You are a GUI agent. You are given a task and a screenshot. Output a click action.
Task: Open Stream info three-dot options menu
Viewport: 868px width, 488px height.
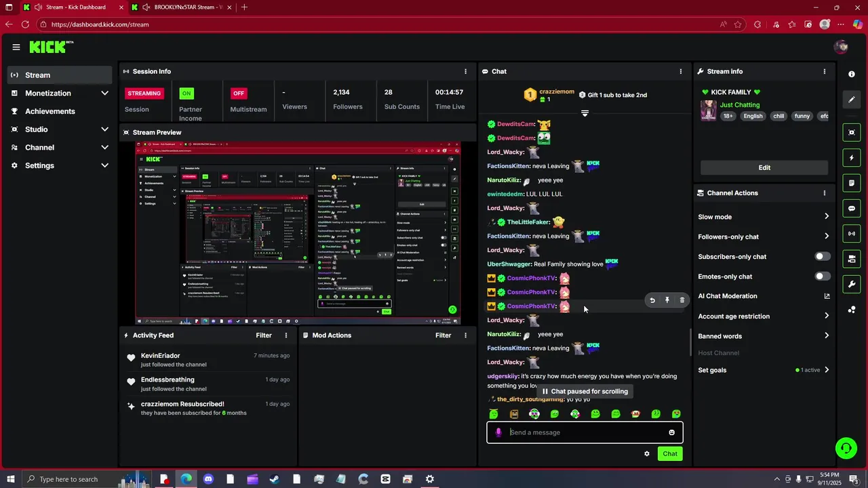click(x=825, y=71)
